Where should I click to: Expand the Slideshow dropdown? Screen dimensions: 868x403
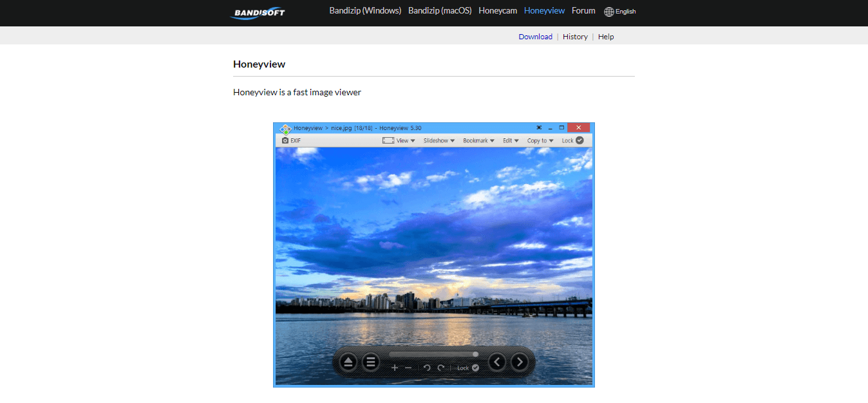[438, 140]
